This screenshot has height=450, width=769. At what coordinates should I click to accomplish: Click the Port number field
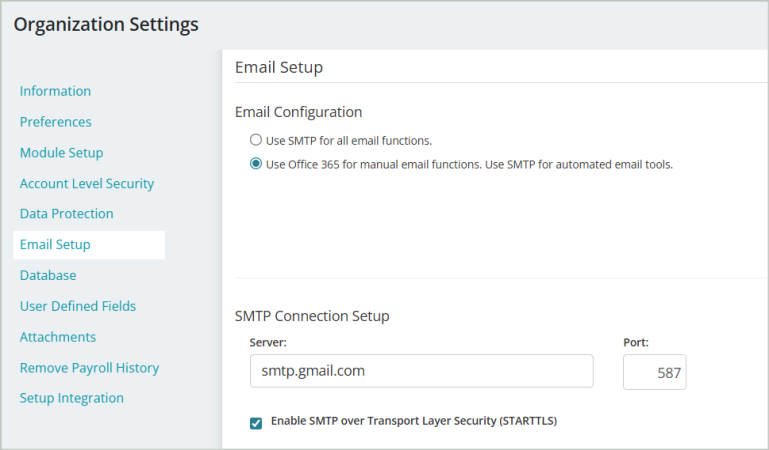pyautogui.click(x=655, y=372)
